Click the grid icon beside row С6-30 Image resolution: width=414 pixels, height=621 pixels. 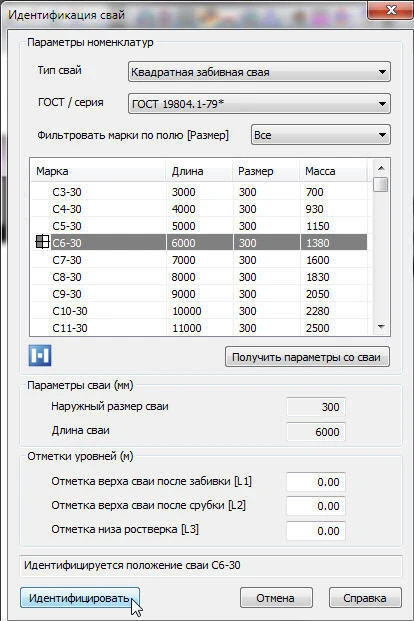click(x=42, y=242)
